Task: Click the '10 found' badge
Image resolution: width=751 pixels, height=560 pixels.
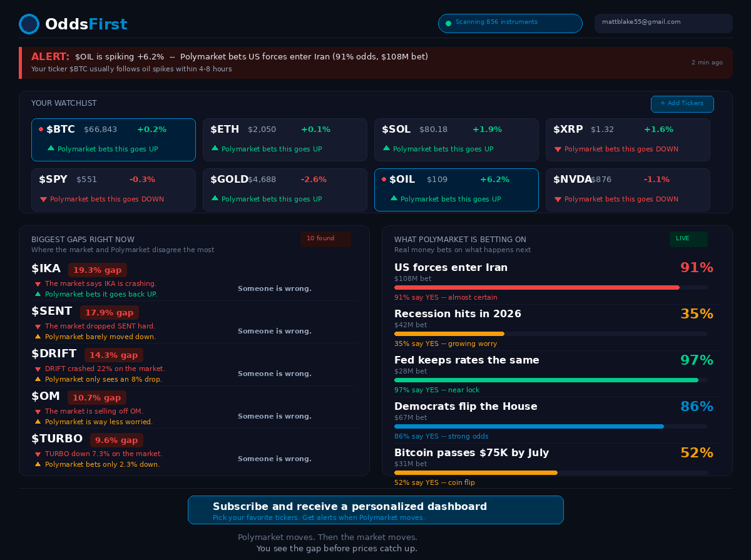Action: tap(325, 239)
